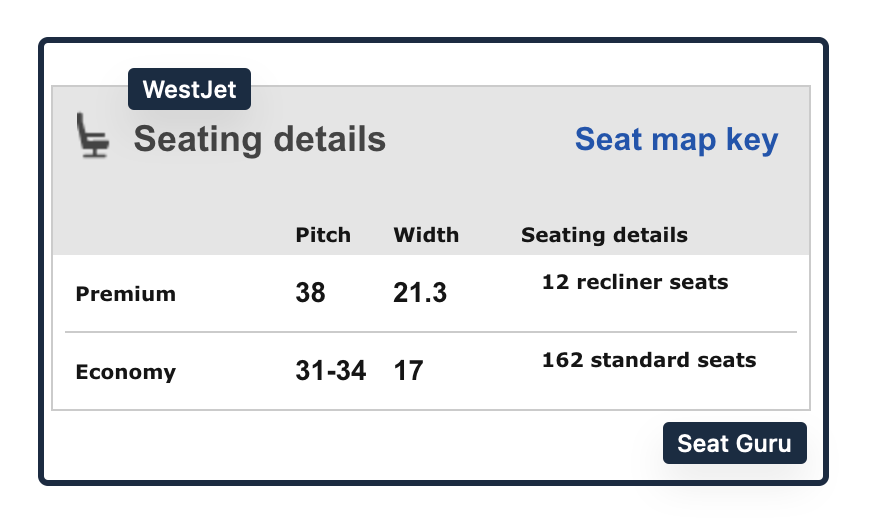Click the Premium pitch value 38
870x523 pixels.
coord(310,293)
